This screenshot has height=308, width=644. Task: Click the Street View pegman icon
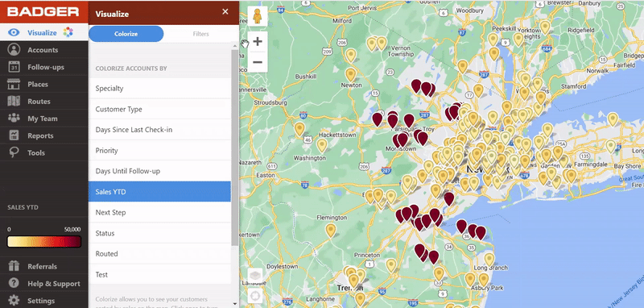[258, 16]
